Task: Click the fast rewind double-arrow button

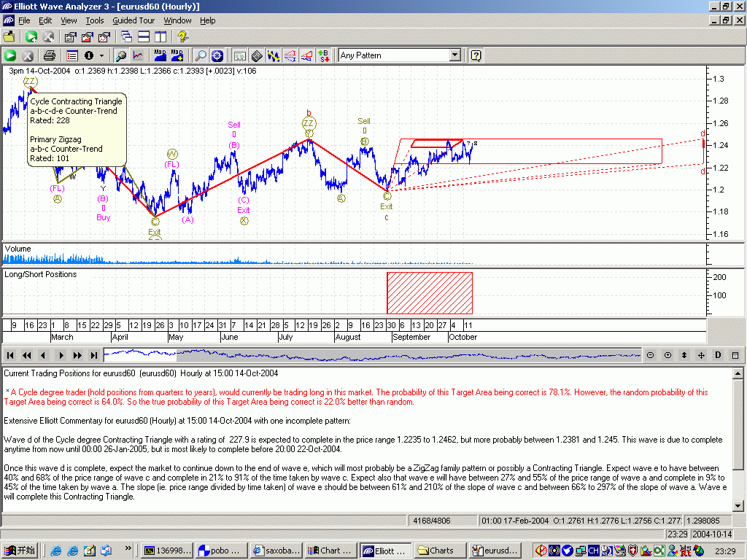Action: 27,355
